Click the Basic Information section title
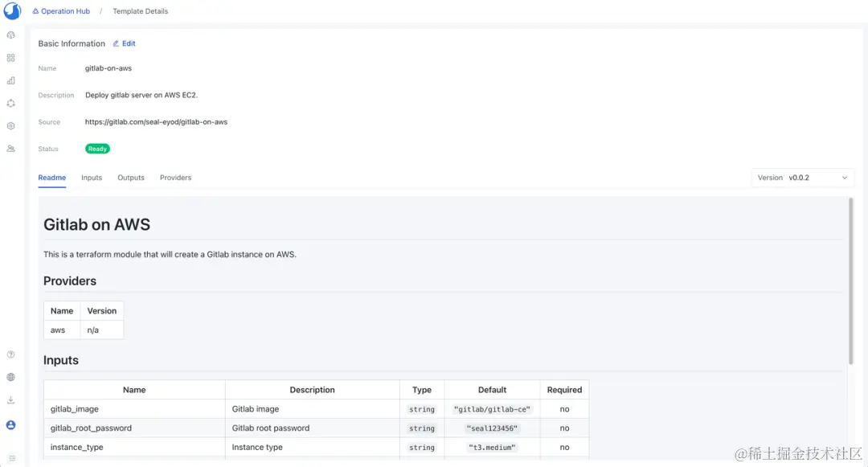The height and width of the screenshot is (467, 868). coord(72,43)
